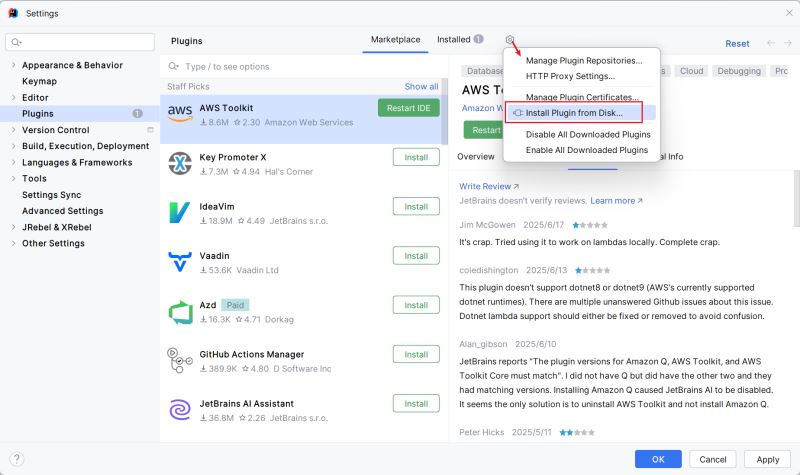Choose Manage Plugin Repositories menu item

click(582, 60)
